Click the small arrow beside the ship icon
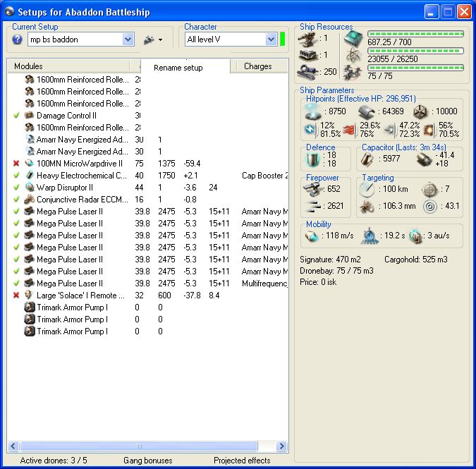Viewport: 476px width, 469px height. [x=160, y=39]
